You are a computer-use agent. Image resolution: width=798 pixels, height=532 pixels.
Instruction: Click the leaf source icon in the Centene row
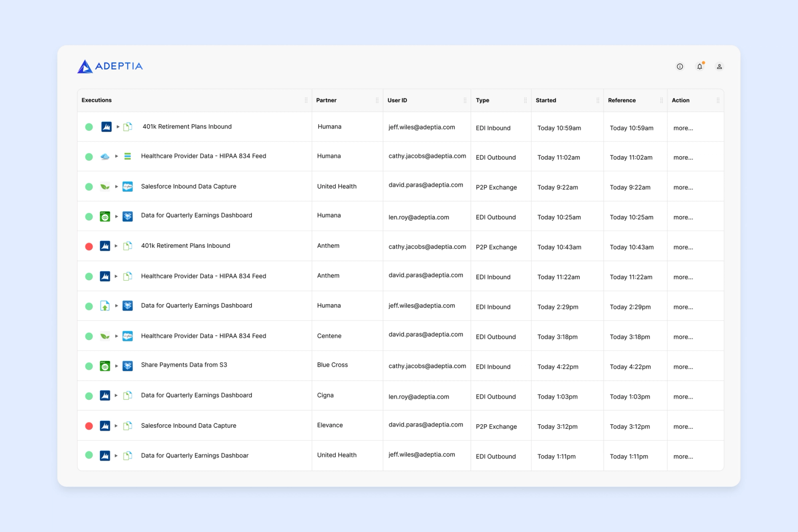tap(105, 336)
